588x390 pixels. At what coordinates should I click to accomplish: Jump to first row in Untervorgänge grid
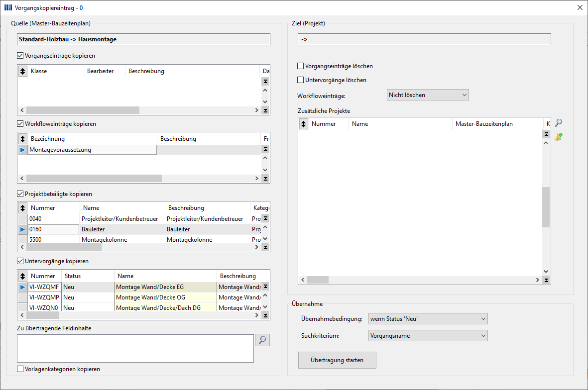(x=265, y=287)
